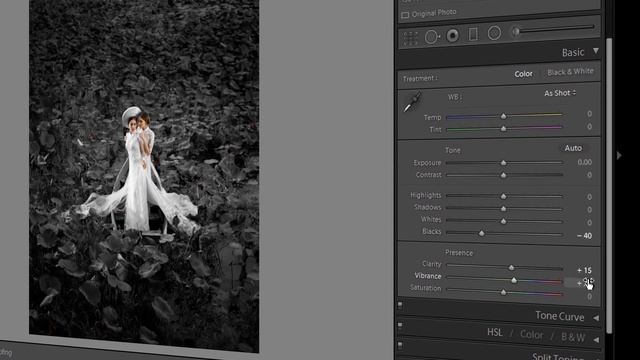Click the Vibrance label text
640x360 pixels.
(x=428, y=276)
